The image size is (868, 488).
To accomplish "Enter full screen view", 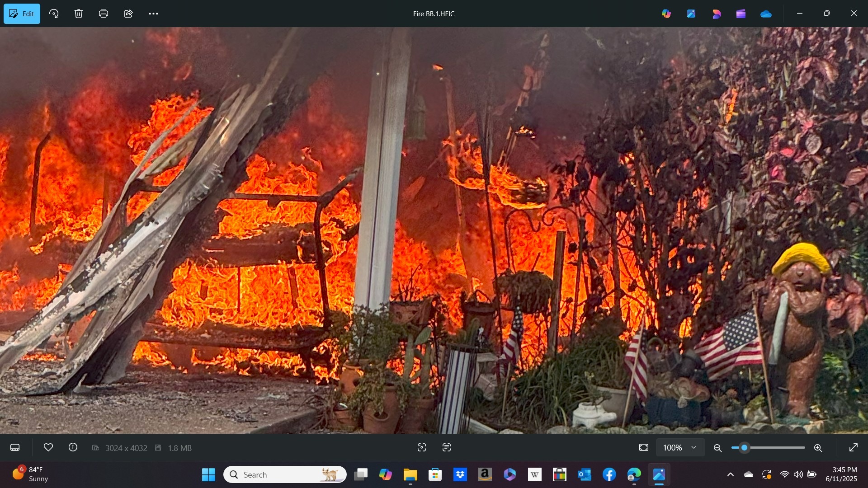I will (854, 448).
